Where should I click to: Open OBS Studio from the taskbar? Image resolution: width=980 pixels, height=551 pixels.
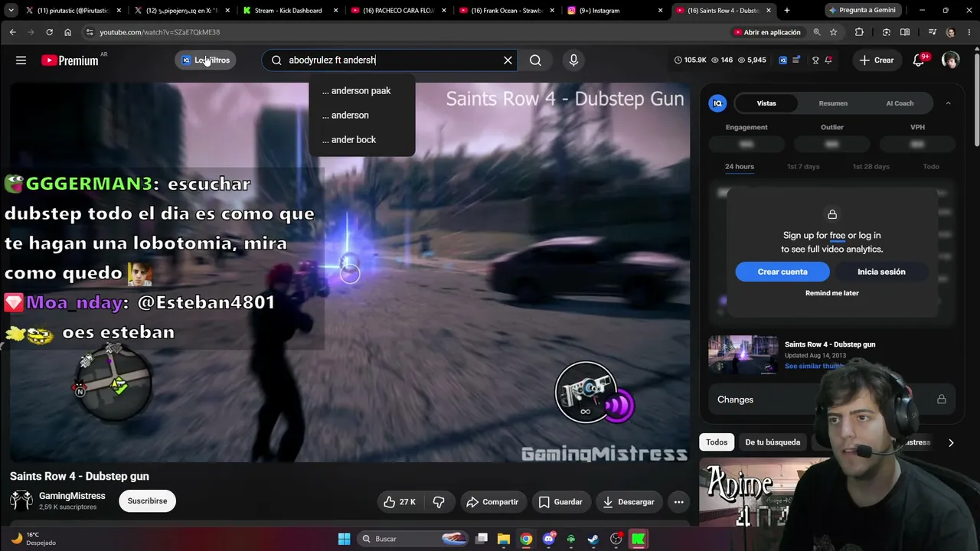(616, 539)
